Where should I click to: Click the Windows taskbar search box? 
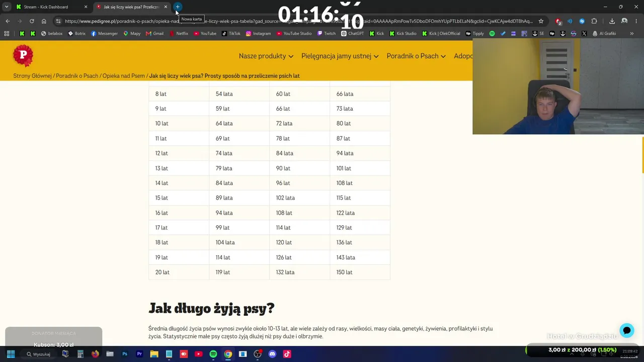click(39, 354)
